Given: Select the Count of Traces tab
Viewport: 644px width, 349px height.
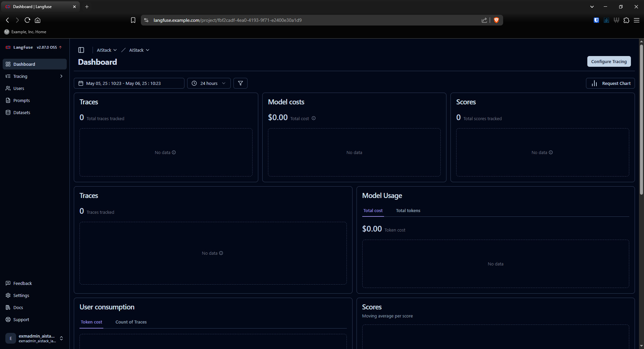Looking at the screenshot, I should pos(131,322).
